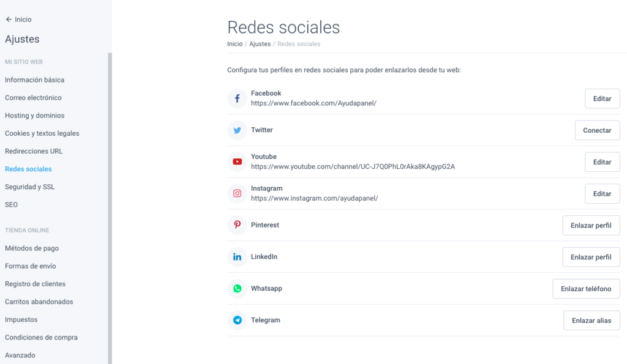Viewport: 627px width, 364px height.
Task: Link a Pinterest profile
Action: 591,225
